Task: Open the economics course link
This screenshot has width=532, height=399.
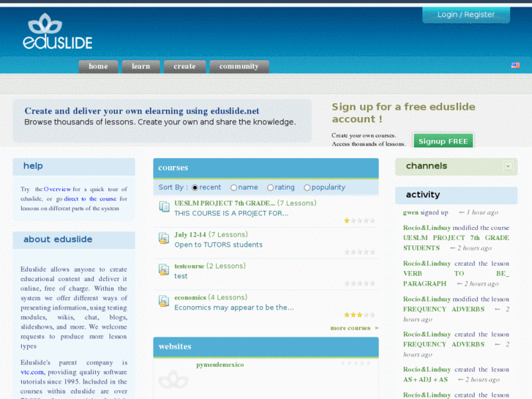Action: coord(190,297)
